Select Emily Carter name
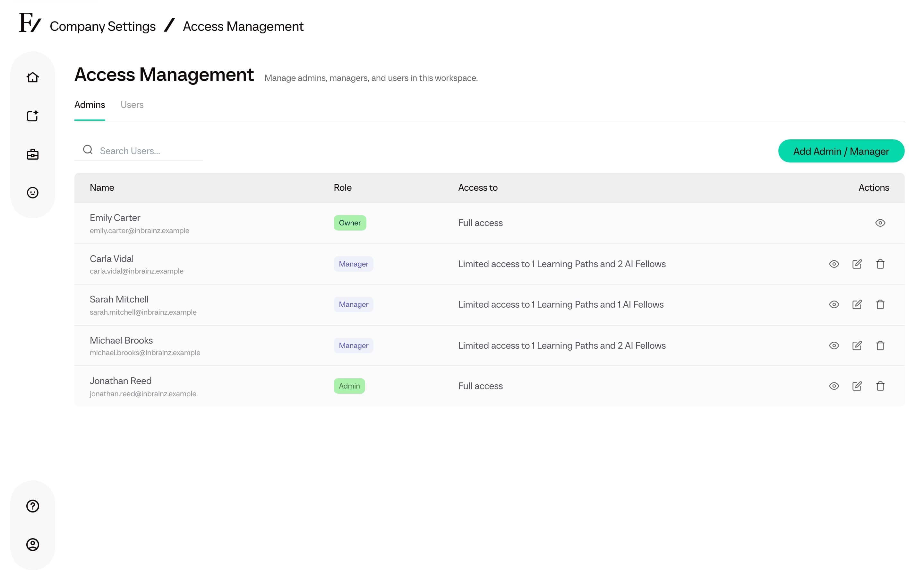This screenshot has height=578, width=924. pyautogui.click(x=115, y=218)
